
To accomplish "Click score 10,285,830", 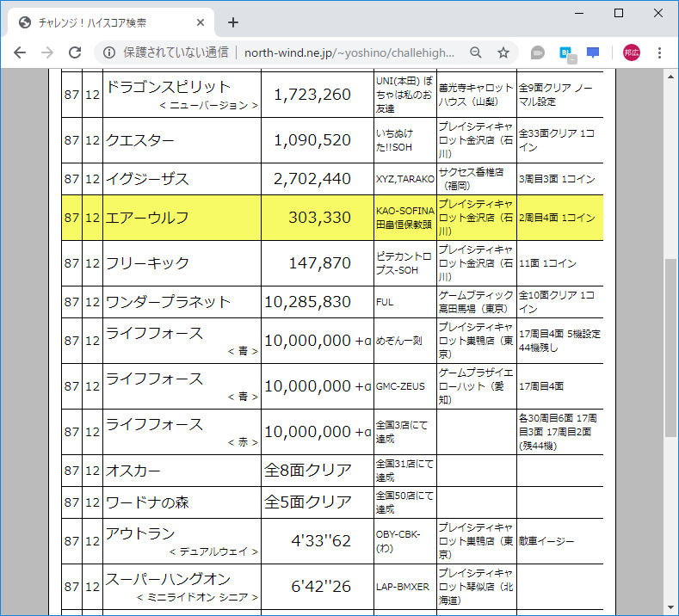I will pyautogui.click(x=307, y=302).
